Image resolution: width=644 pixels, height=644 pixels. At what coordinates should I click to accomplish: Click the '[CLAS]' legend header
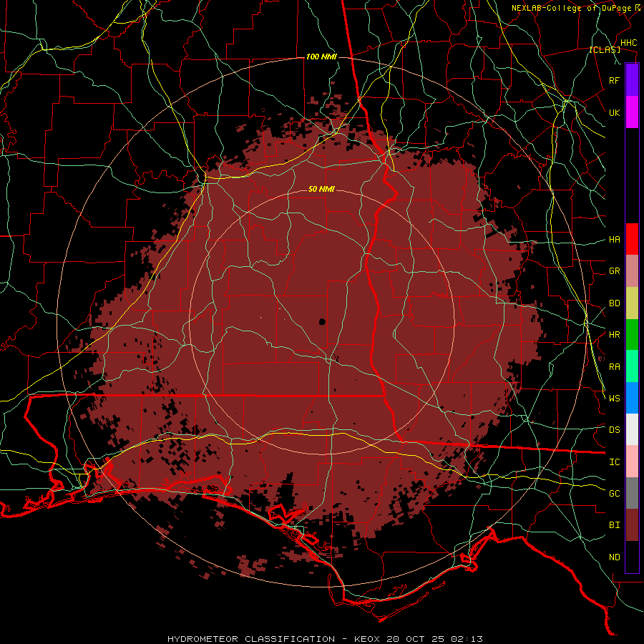605,49
